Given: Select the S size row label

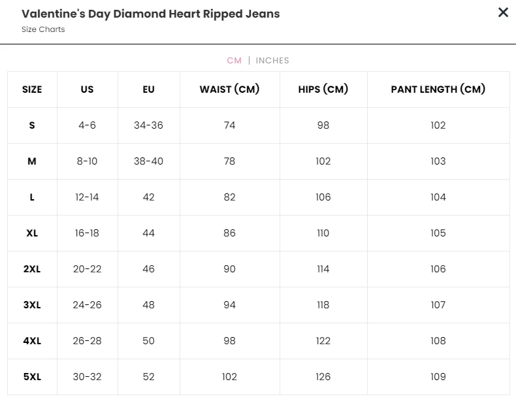Looking at the screenshot, I should coord(32,125).
